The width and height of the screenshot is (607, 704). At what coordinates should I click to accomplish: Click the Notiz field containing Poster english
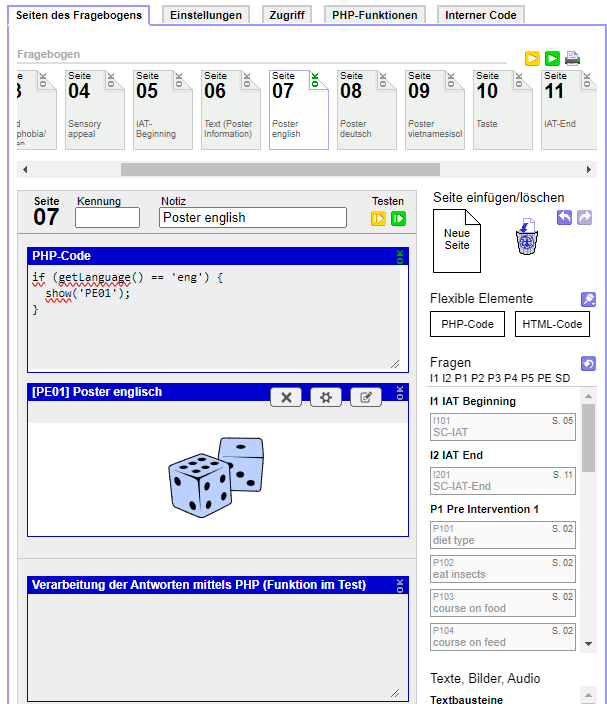tap(253, 218)
